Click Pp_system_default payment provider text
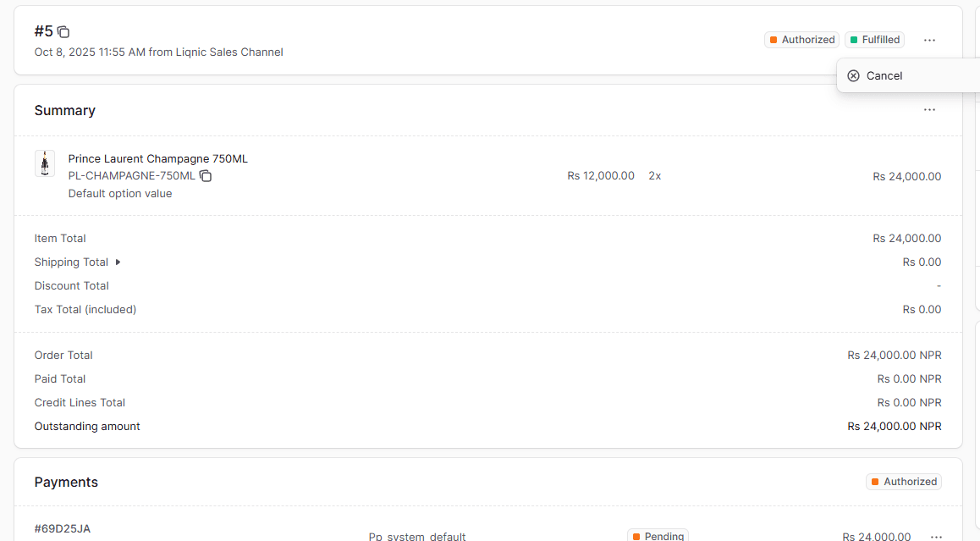This screenshot has height=541, width=980. pyautogui.click(x=417, y=536)
